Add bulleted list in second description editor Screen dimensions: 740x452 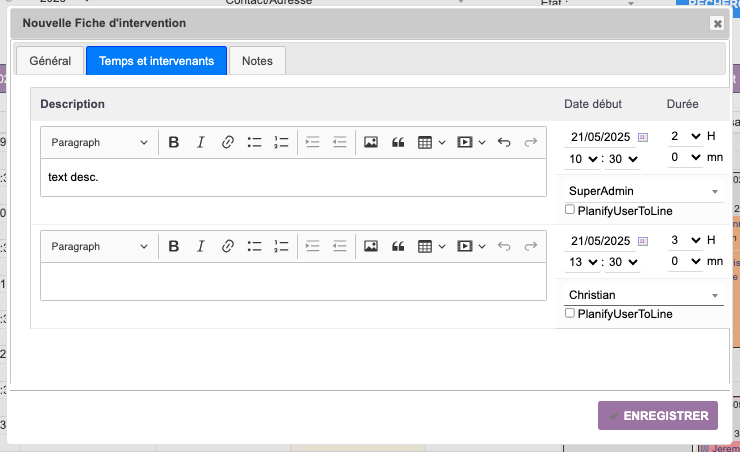click(254, 246)
